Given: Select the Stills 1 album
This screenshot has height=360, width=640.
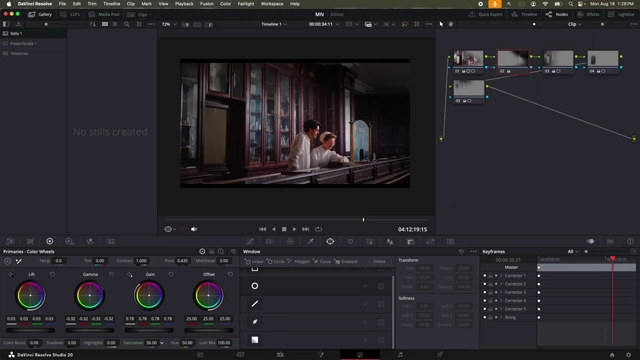Looking at the screenshot, I should click(x=33, y=33).
